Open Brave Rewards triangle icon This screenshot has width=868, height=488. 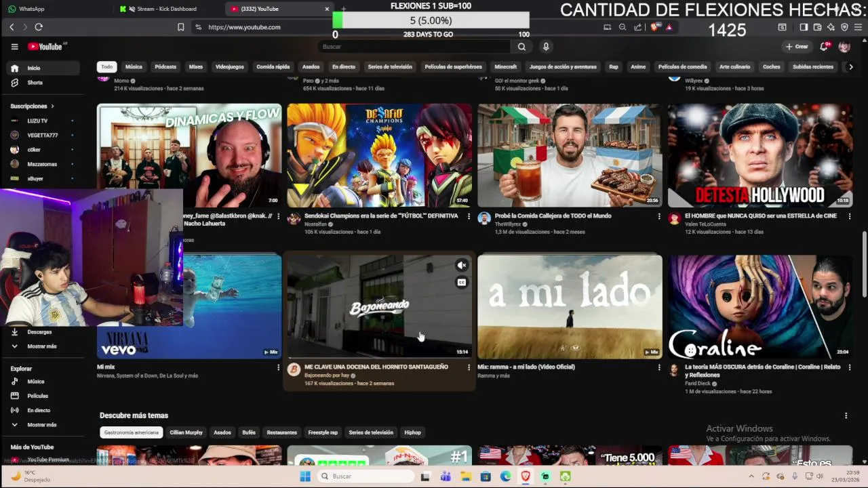click(x=669, y=27)
